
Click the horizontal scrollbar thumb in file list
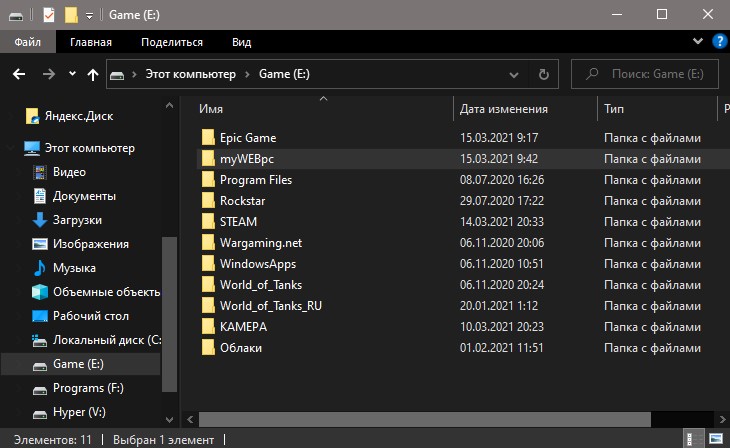coord(425,420)
